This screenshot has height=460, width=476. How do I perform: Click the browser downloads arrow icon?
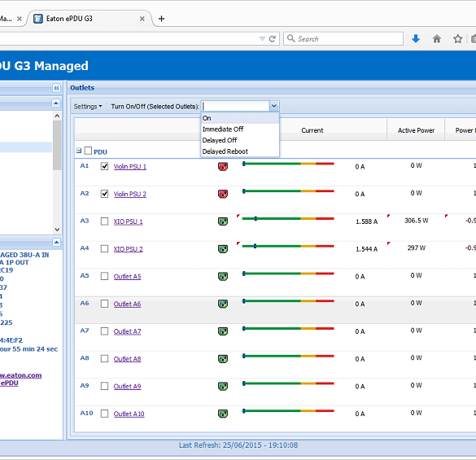[x=416, y=38]
